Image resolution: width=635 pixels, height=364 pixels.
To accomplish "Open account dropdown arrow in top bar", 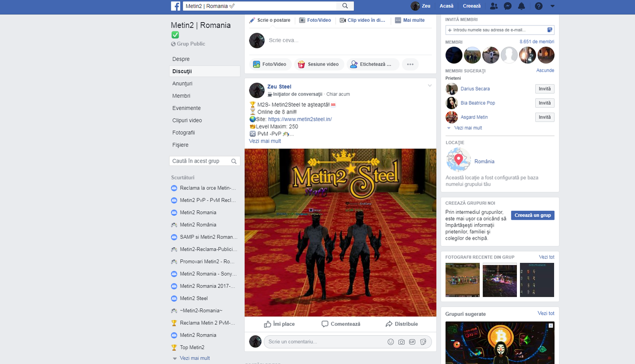I will click(553, 6).
